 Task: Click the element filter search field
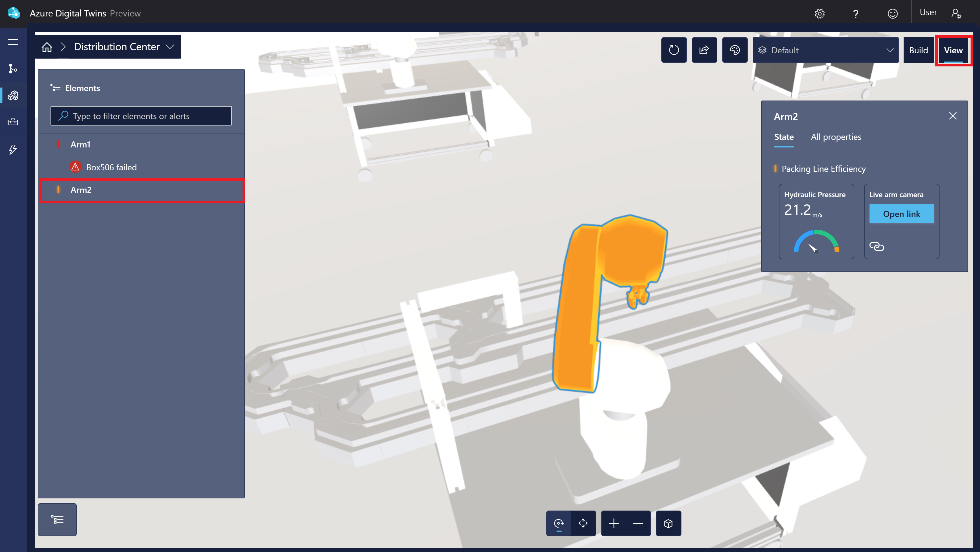[x=141, y=116]
